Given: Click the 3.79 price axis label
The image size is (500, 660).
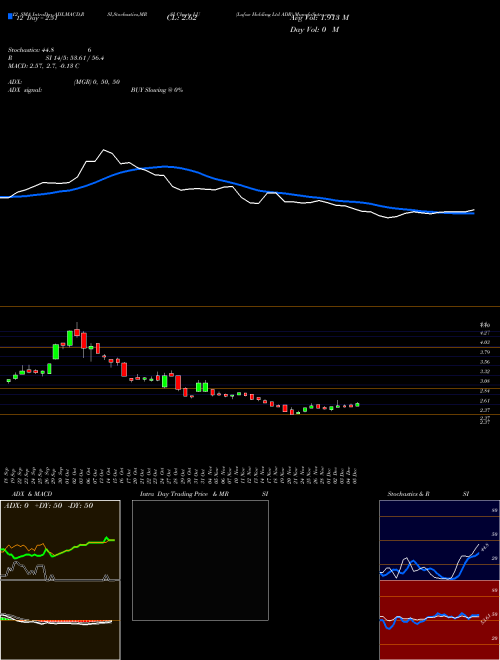Looking at the screenshot, I should pyautogui.click(x=485, y=352).
